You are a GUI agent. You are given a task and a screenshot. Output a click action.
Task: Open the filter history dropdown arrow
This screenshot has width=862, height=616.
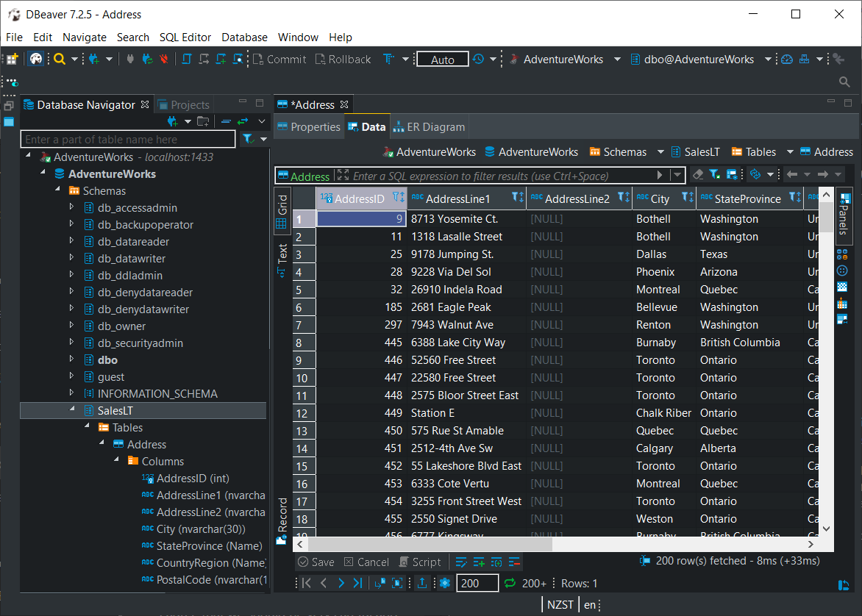point(677,175)
